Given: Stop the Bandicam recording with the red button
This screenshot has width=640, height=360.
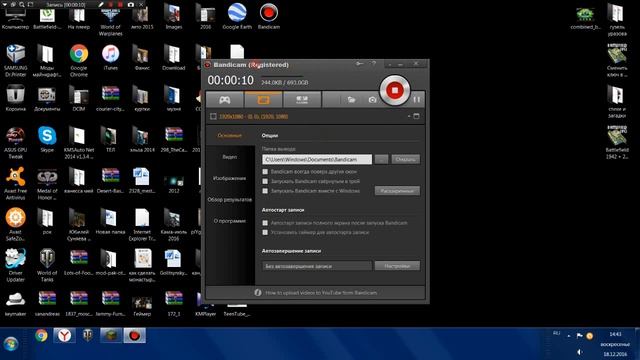Looking at the screenshot, I should (395, 90).
